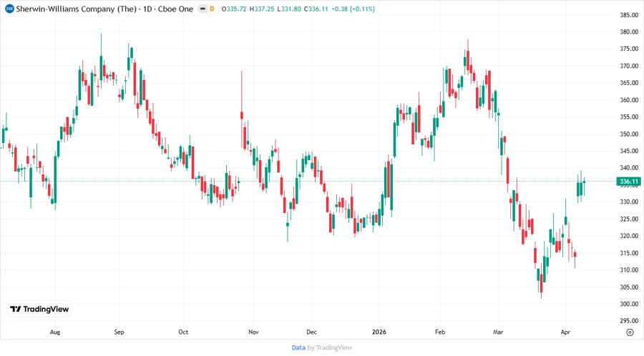Click the orange D delayed-data indicator
The height and width of the screenshot is (356, 644).
(x=212, y=9)
